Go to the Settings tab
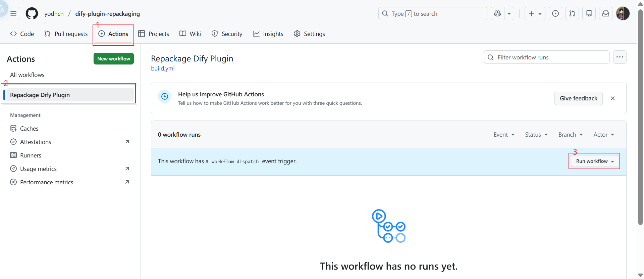Screen dimensions: 644x279 [x=309, y=34]
